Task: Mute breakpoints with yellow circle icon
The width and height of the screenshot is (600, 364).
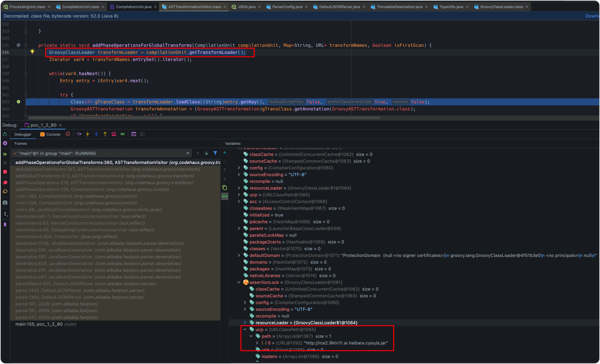Action: [5, 192]
